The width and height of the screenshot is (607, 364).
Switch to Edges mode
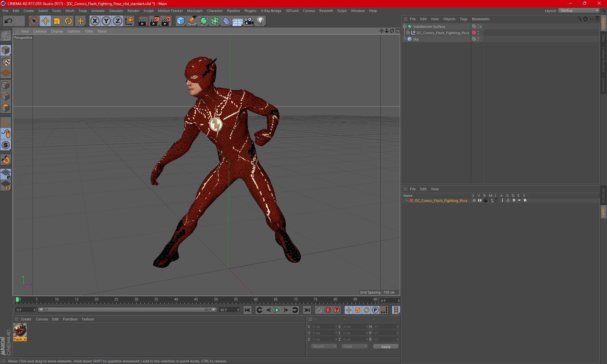6,96
